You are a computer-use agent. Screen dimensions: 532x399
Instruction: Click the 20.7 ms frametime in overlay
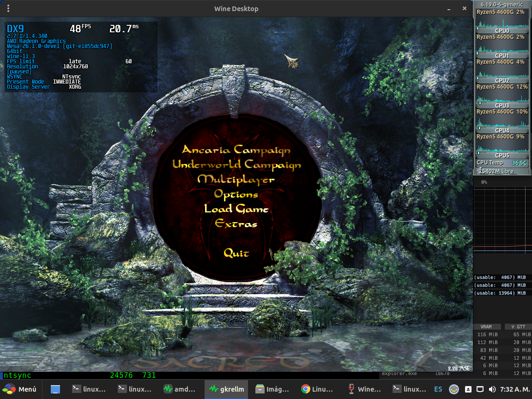124,29
